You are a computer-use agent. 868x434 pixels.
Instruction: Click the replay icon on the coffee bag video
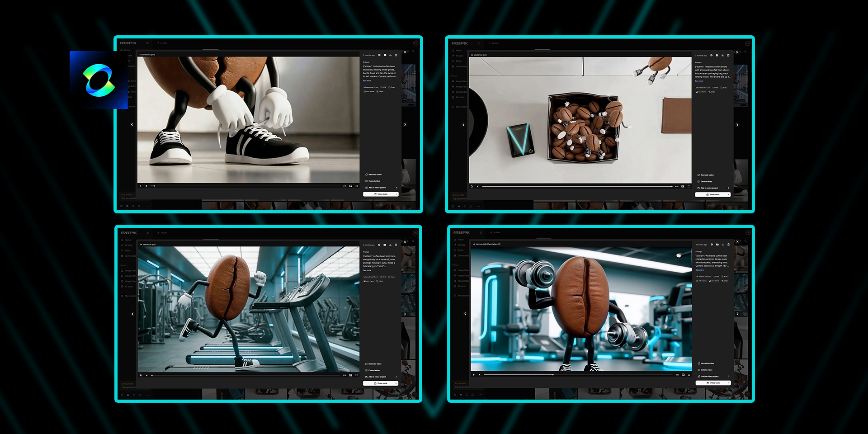[x=472, y=186]
